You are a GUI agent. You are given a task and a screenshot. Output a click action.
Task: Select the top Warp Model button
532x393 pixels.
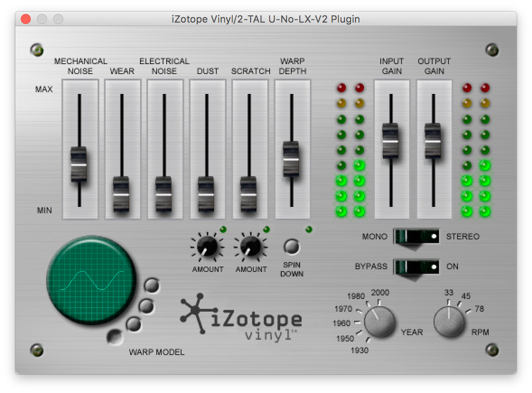click(x=152, y=285)
